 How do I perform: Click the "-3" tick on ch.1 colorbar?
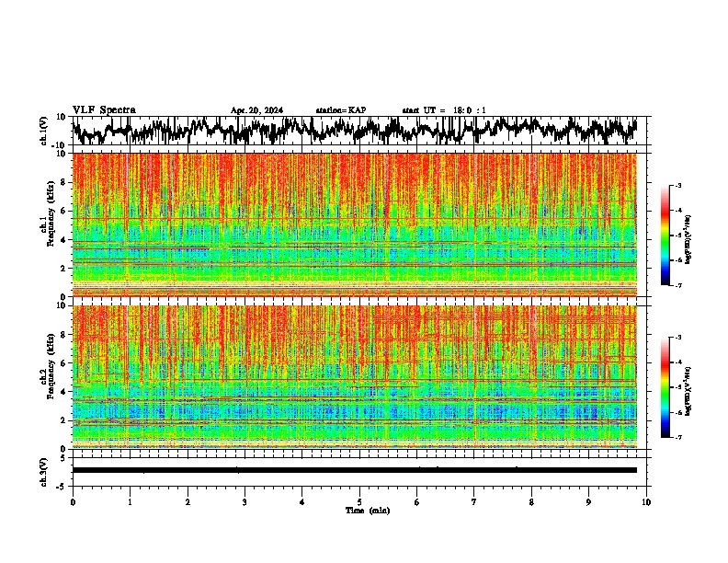point(677,186)
